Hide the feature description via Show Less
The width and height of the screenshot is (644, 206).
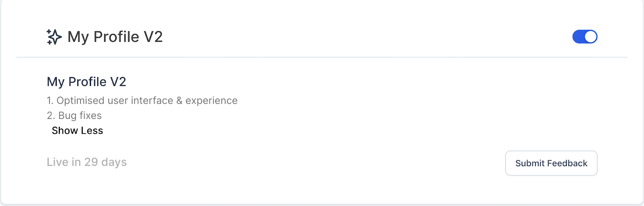click(77, 131)
